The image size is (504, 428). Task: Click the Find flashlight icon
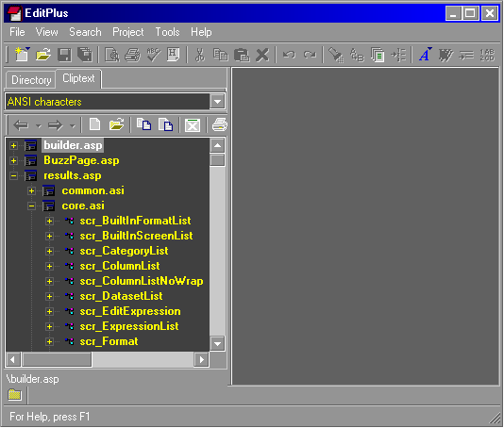336,55
